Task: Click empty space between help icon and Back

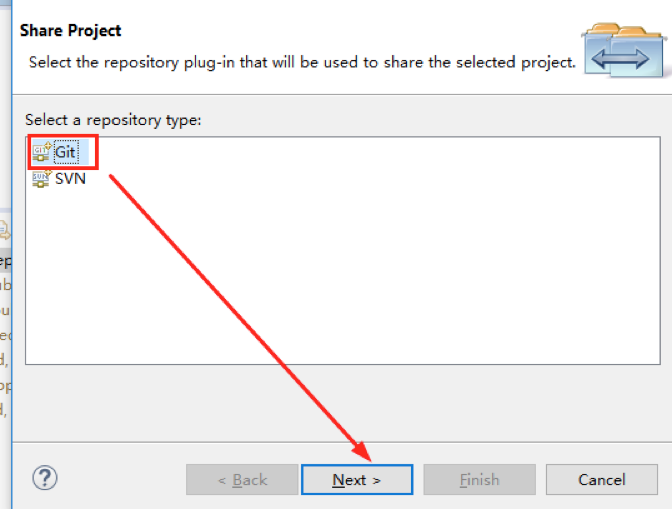Action: (120, 479)
